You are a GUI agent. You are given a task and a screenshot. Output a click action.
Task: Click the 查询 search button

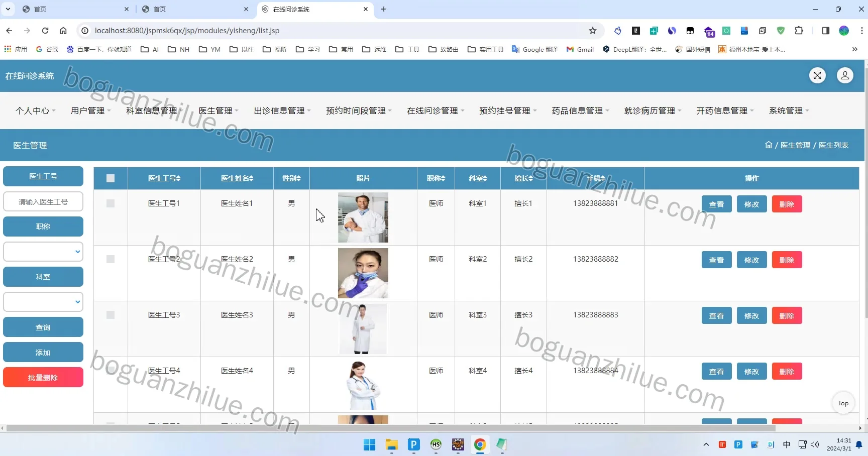(x=43, y=327)
